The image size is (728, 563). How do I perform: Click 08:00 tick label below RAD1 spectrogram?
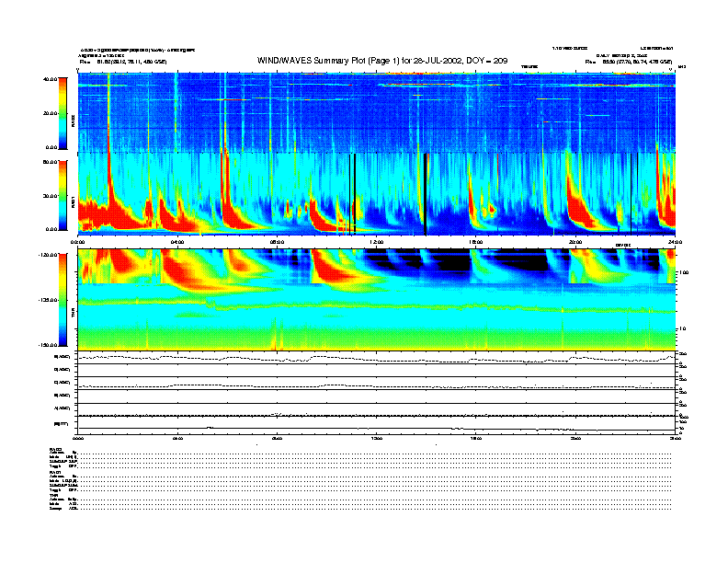coord(277,242)
